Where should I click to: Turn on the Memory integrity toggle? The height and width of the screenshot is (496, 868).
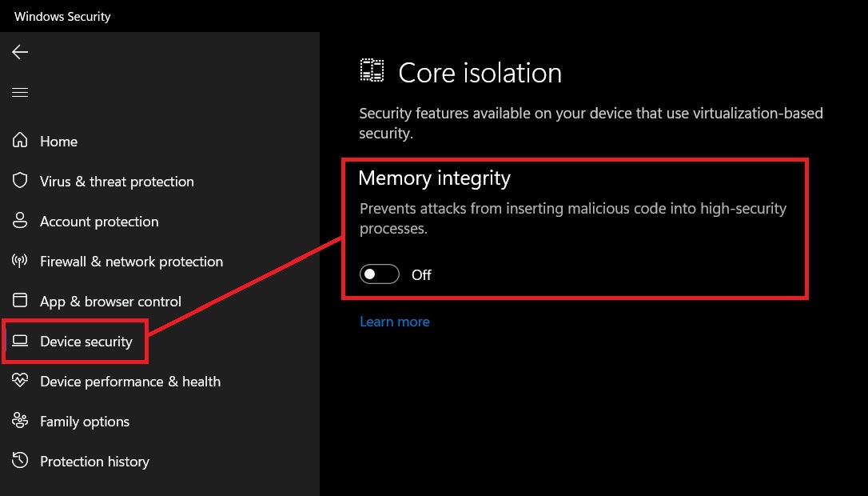tap(379, 274)
